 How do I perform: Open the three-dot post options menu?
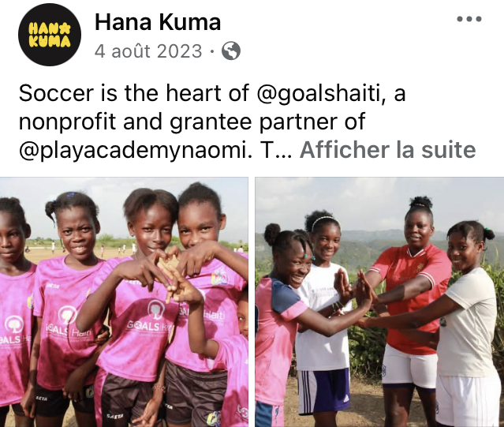469,19
